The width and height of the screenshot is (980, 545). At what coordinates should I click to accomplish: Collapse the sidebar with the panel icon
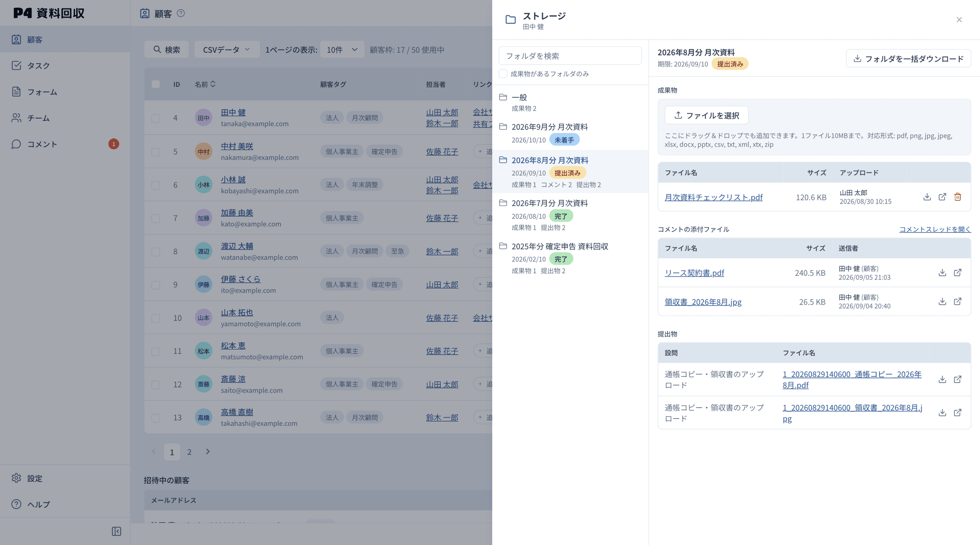coord(116,531)
